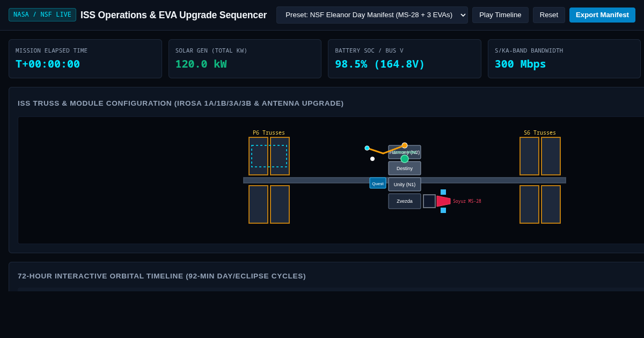Click the Play Timeline button
The height and width of the screenshot is (338, 644).
[500, 15]
